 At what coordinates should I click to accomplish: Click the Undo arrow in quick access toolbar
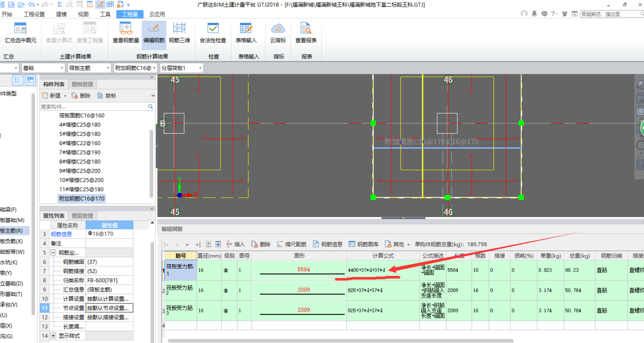click(32, 5)
